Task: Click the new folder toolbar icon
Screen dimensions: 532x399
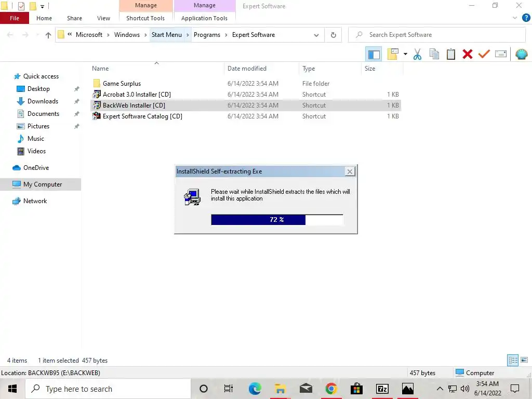Action: [393, 54]
